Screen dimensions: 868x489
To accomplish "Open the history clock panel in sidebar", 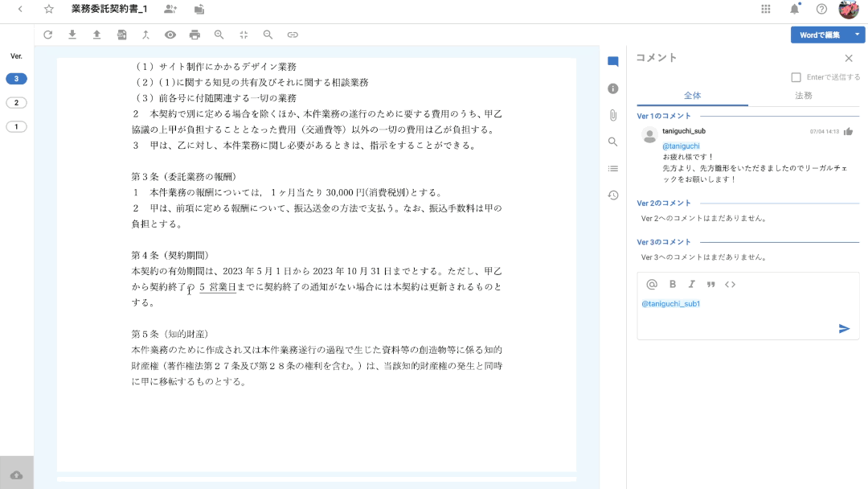I will (613, 195).
